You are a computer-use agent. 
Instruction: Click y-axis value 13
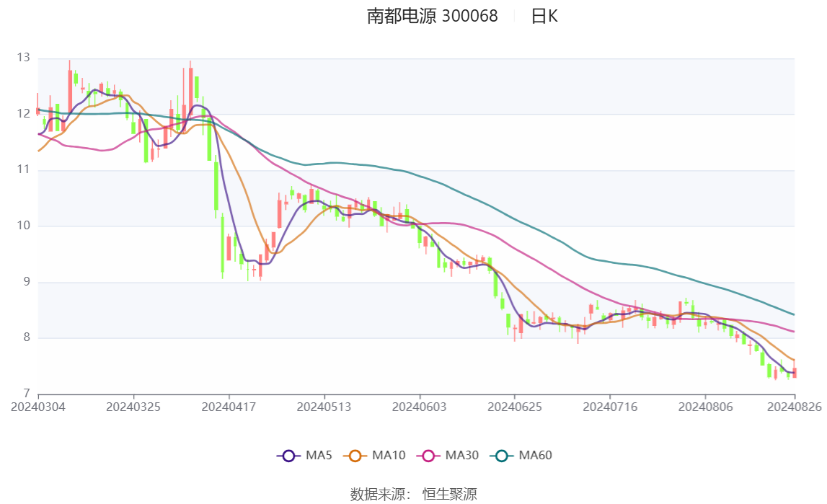(x=23, y=58)
